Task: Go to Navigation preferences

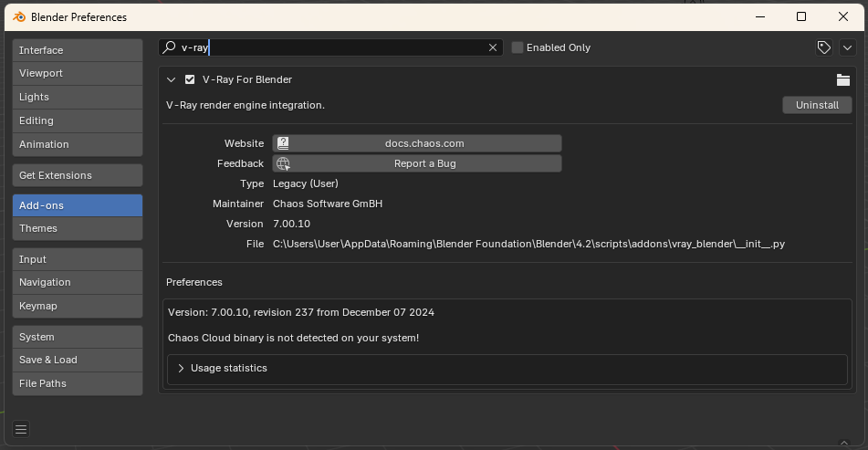Action: point(78,282)
